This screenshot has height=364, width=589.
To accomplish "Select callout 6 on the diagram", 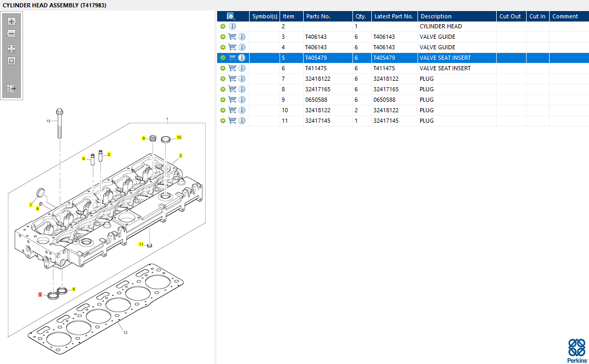I will point(73,289).
